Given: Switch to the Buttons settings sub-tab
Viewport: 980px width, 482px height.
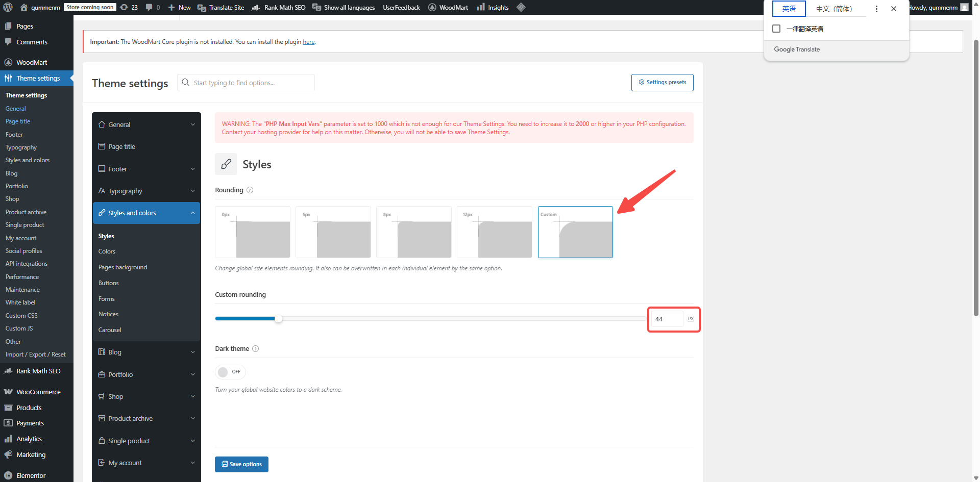Looking at the screenshot, I should coord(108,283).
